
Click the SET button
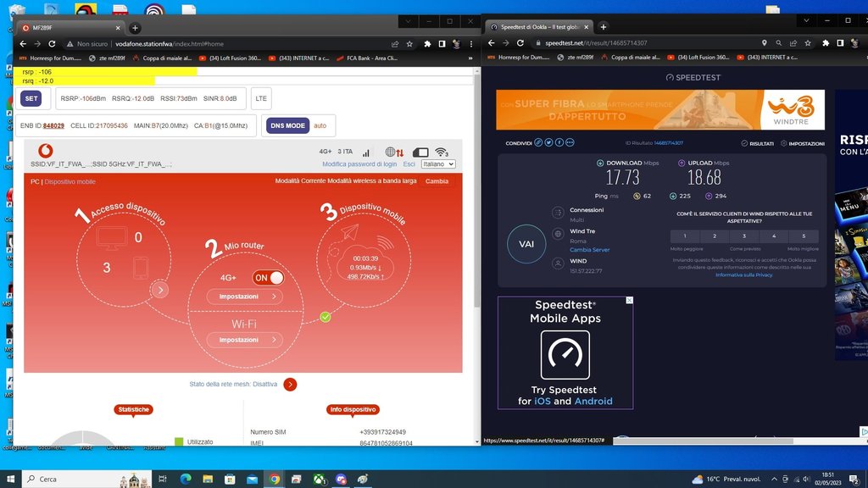coord(31,98)
